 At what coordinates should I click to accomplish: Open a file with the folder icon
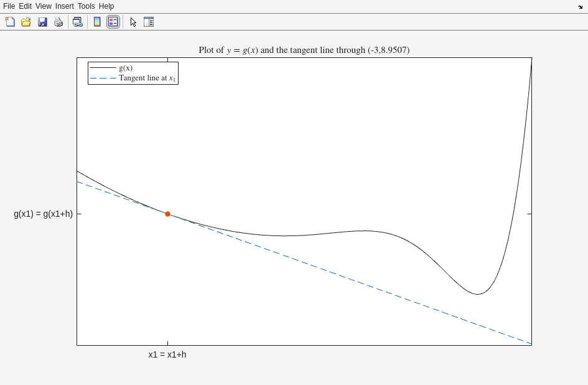click(x=26, y=22)
